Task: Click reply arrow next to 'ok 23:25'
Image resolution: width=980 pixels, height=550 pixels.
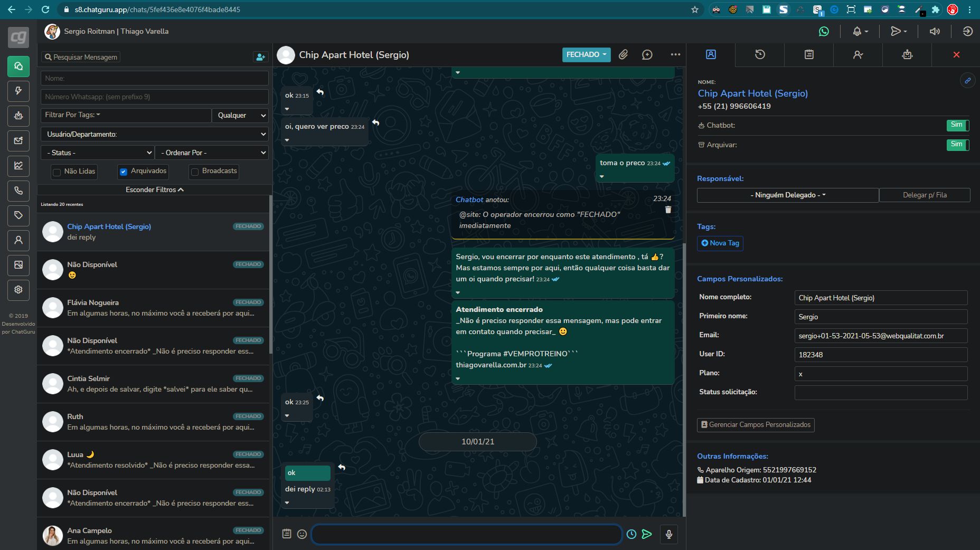Action: [320, 399]
